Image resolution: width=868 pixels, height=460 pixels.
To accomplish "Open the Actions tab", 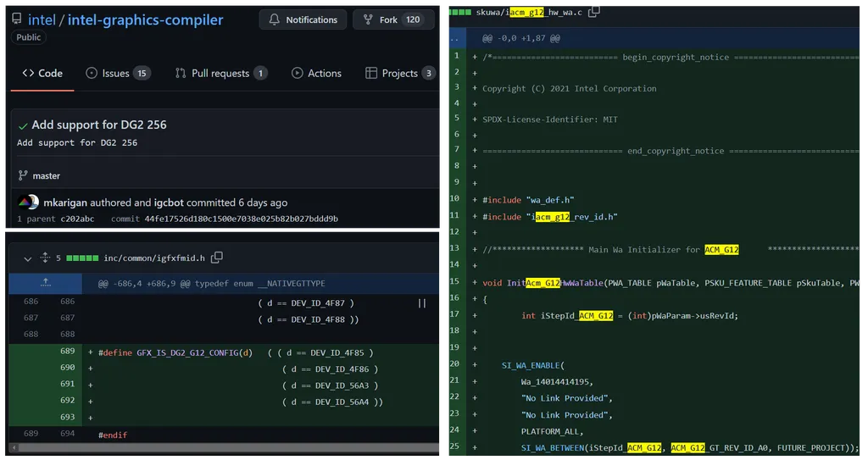I will click(x=316, y=73).
